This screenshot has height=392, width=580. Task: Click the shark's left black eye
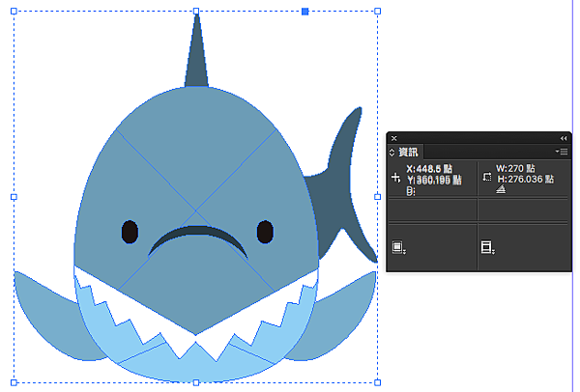click(129, 232)
